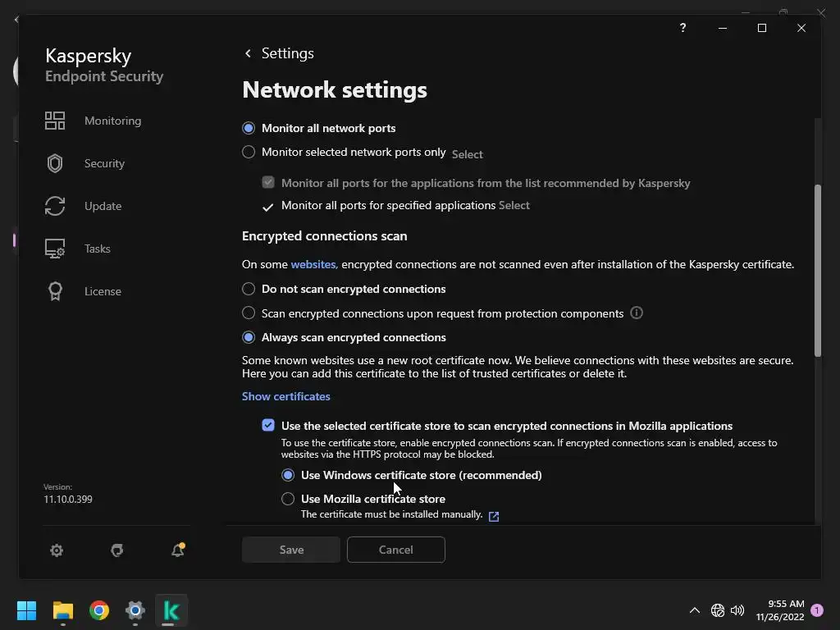Viewport: 840px width, 630px height.
Task: Open the external link icon for manual certificate install
Action: (494, 516)
